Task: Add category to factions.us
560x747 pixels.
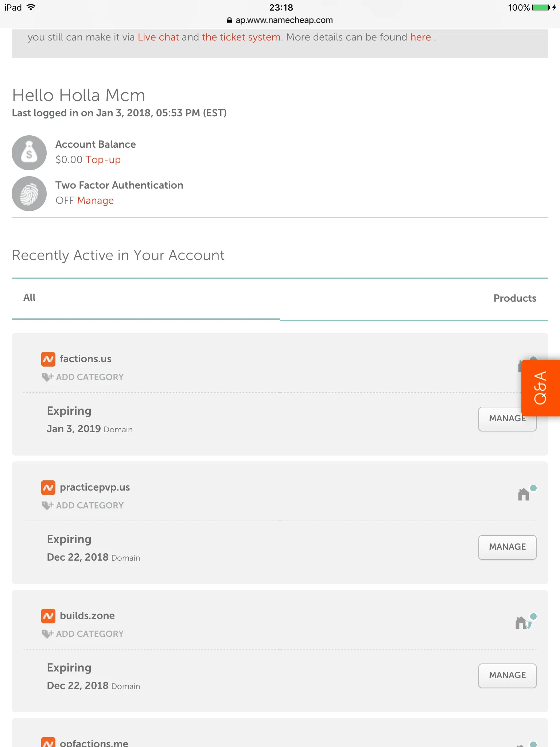Action: tap(89, 377)
